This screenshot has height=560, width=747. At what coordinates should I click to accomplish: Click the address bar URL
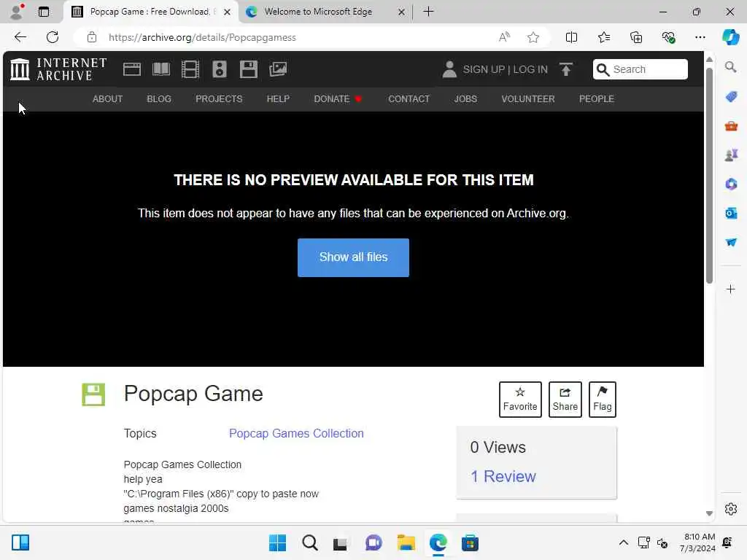202,38
